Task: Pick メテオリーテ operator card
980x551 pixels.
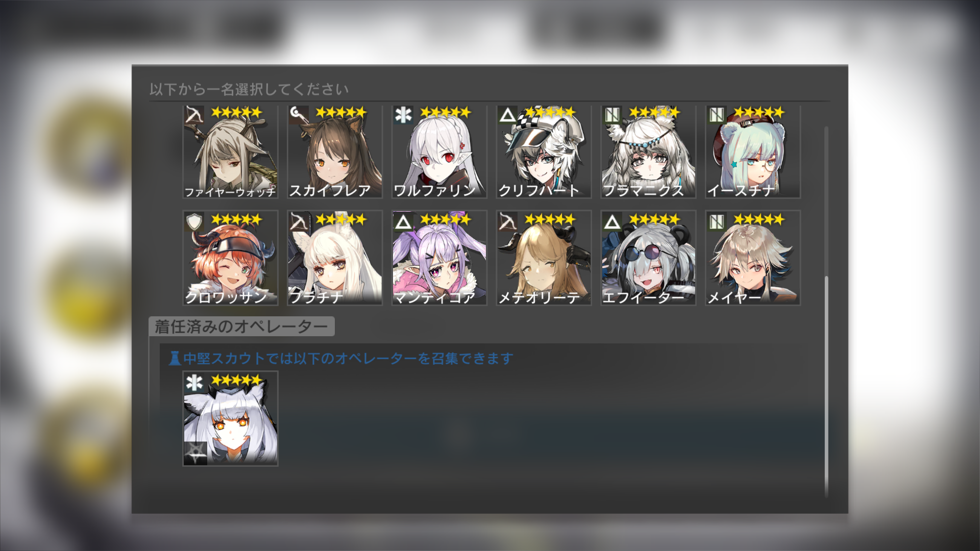Action: [x=544, y=258]
